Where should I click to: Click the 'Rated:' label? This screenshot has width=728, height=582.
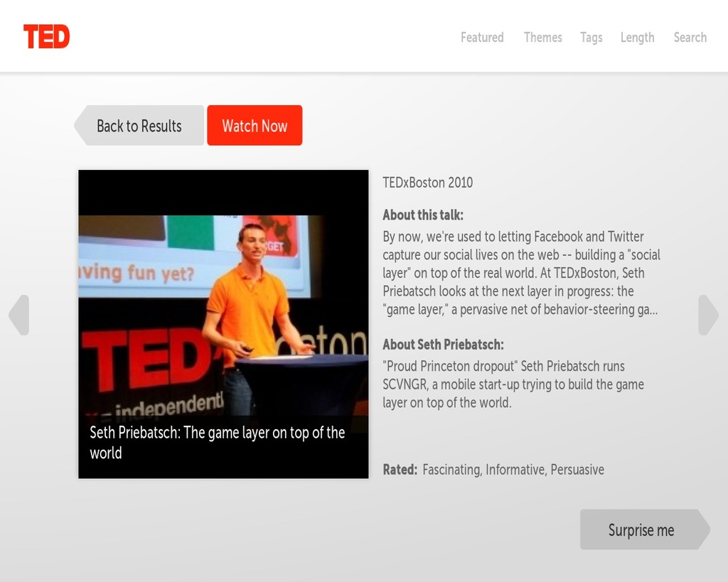(x=400, y=469)
